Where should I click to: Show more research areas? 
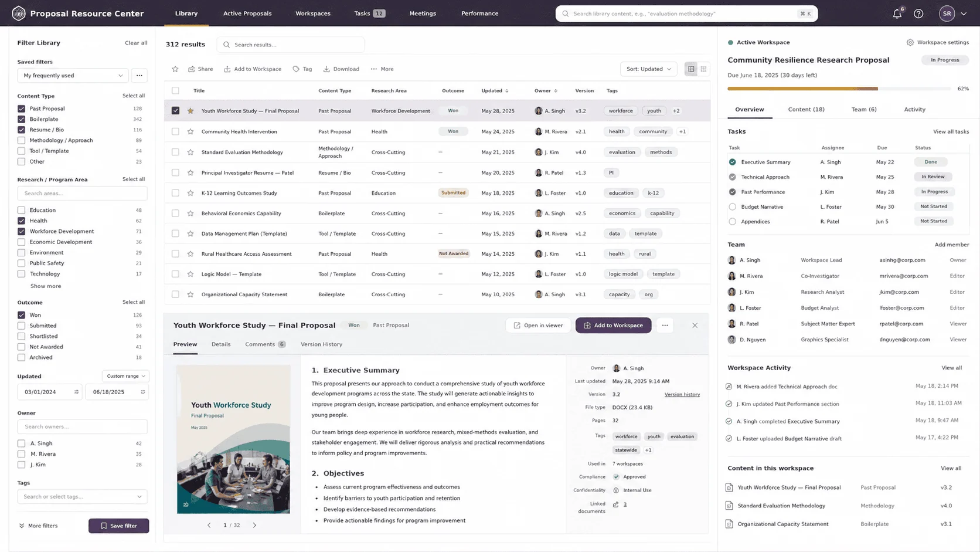tap(46, 286)
